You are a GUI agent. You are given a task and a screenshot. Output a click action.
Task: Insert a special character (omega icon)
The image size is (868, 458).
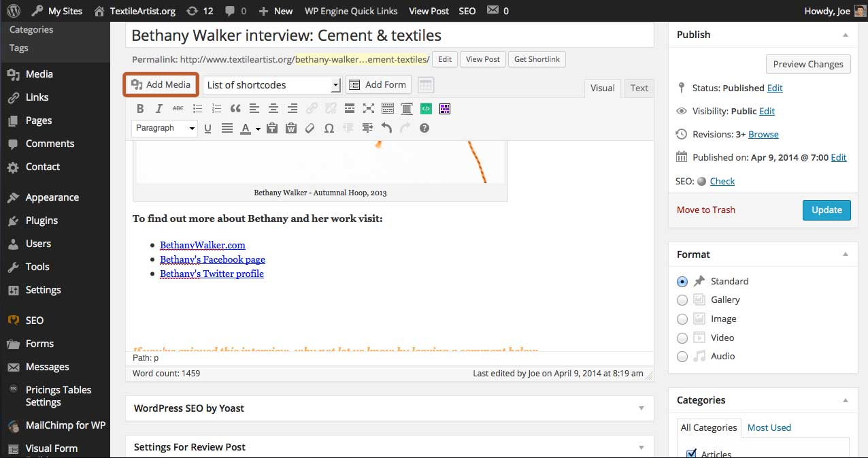pyautogui.click(x=329, y=128)
